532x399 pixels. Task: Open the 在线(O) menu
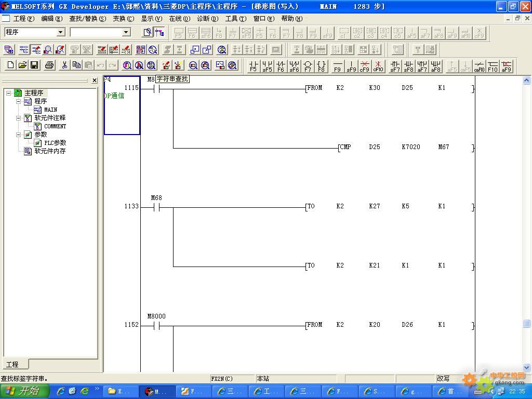point(180,19)
